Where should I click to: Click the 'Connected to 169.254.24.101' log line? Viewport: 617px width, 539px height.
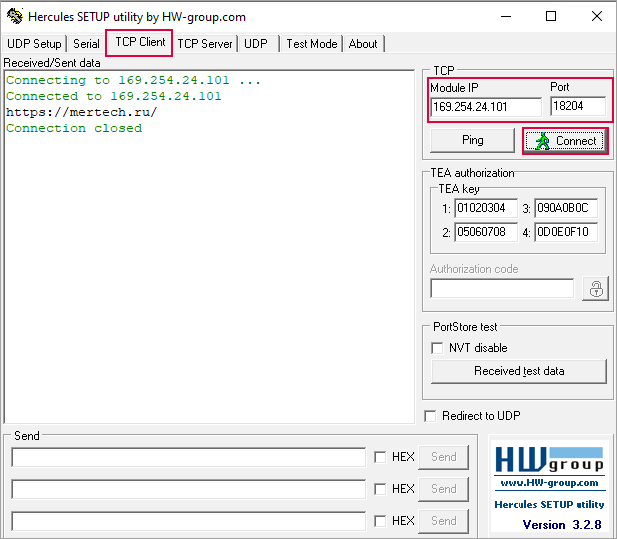[114, 96]
